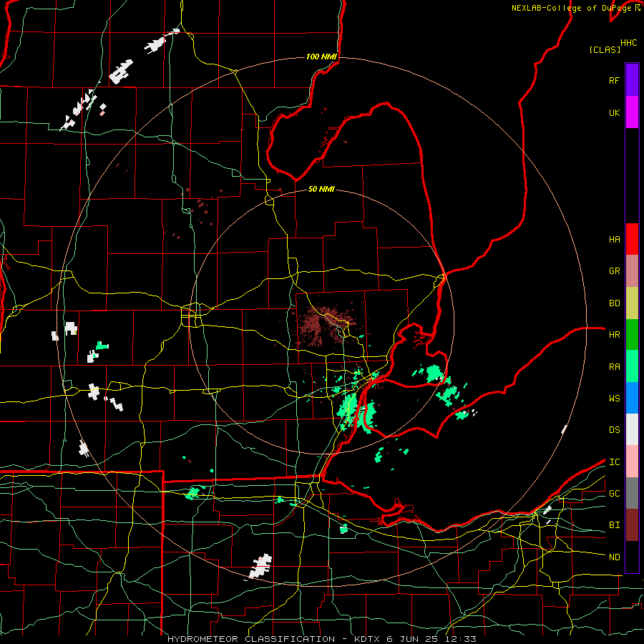Click the HA legend label

(614, 240)
